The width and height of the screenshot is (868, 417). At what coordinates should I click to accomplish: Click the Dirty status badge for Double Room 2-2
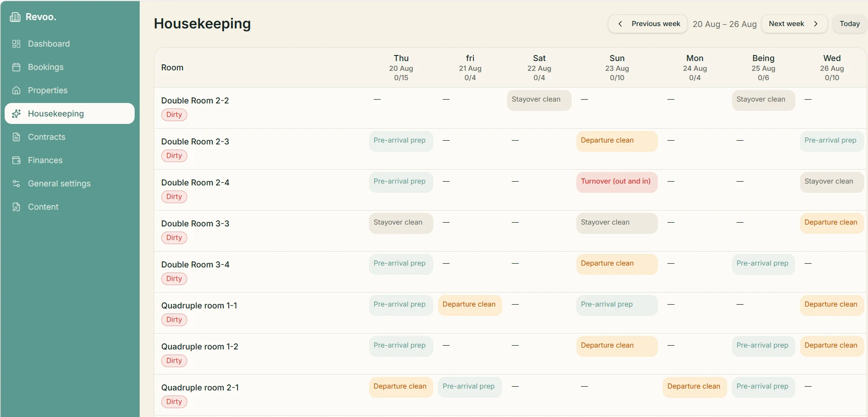(174, 115)
